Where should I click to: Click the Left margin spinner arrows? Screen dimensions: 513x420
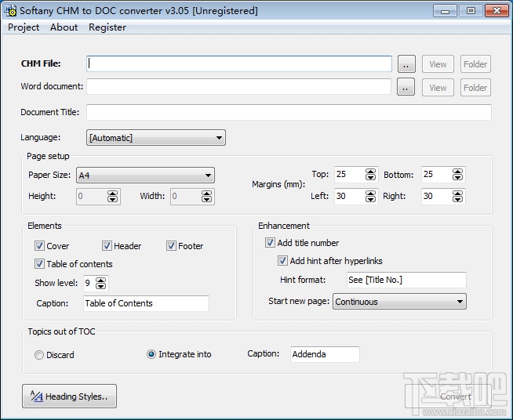tap(370, 197)
